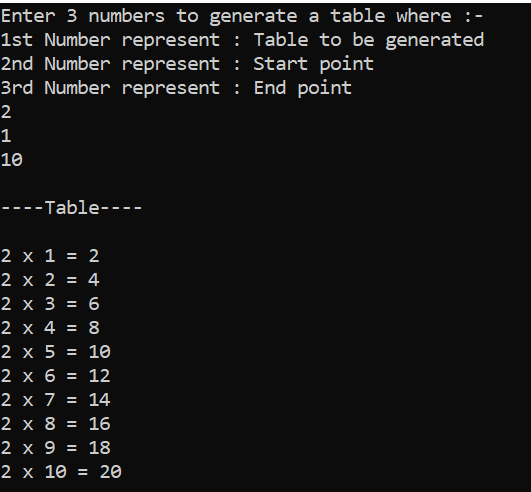
Task: Click the '2 x 6 = 12' row
Action: coord(56,376)
